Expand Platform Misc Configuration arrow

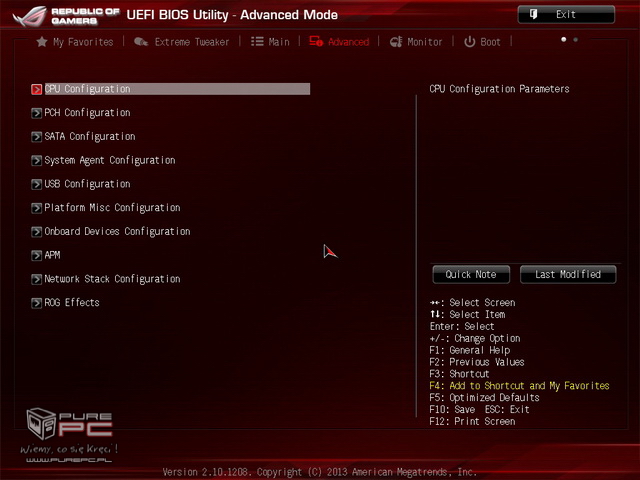coord(36,208)
